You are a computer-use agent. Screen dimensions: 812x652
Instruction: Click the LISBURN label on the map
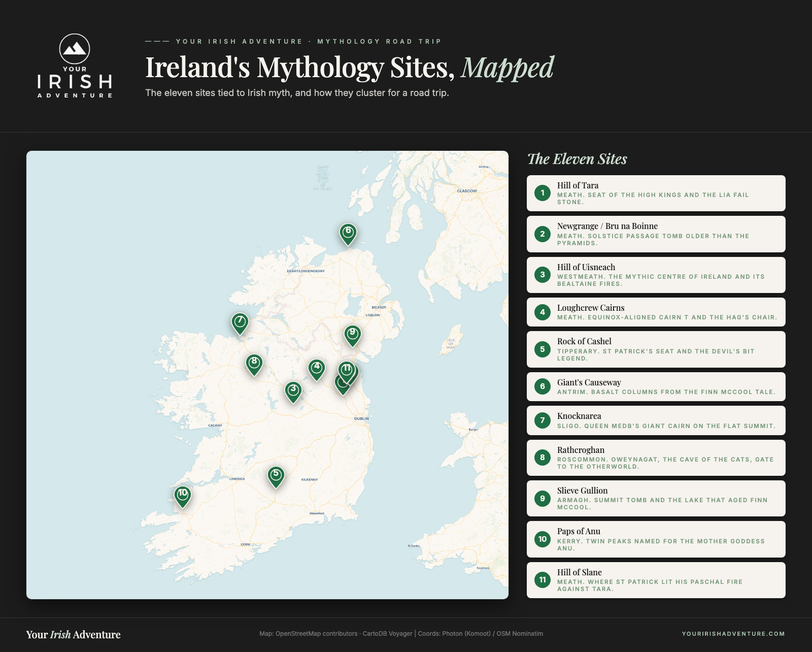click(373, 315)
